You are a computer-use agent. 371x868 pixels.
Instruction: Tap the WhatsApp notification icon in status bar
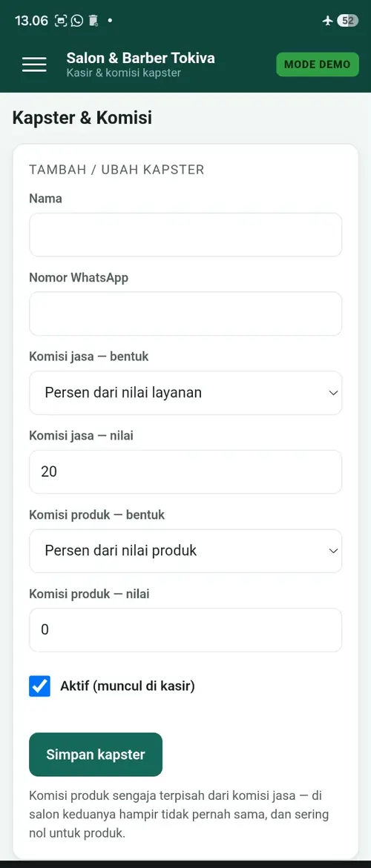[x=77, y=21]
